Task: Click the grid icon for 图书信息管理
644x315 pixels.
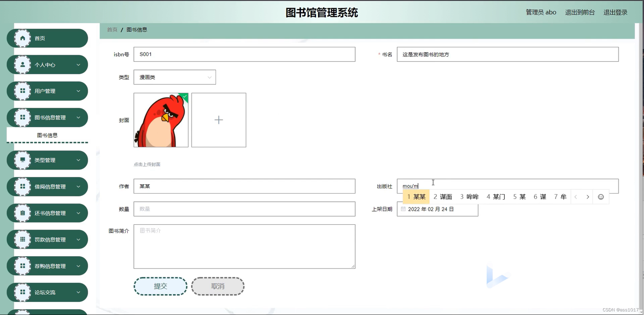Action: [x=23, y=118]
